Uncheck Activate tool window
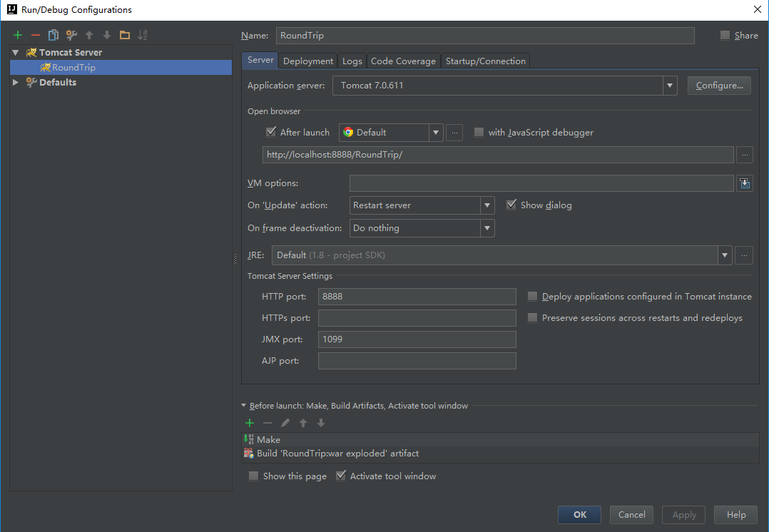769x532 pixels. (341, 476)
